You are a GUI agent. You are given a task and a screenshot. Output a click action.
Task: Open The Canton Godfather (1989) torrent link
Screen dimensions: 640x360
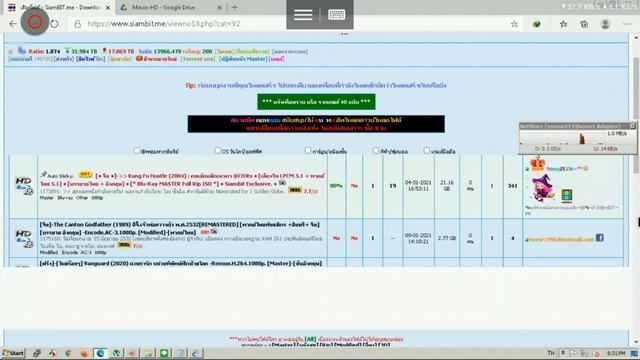tap(180, 228)
